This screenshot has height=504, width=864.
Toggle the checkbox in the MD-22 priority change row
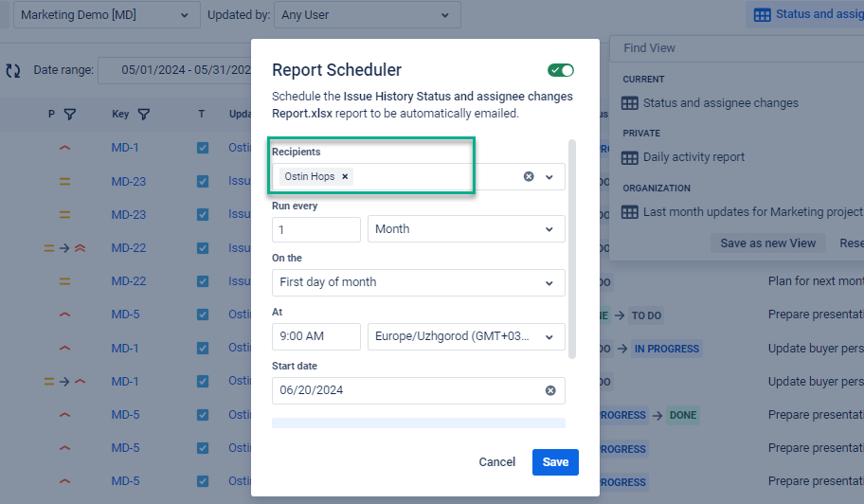(x=203, y=248)
